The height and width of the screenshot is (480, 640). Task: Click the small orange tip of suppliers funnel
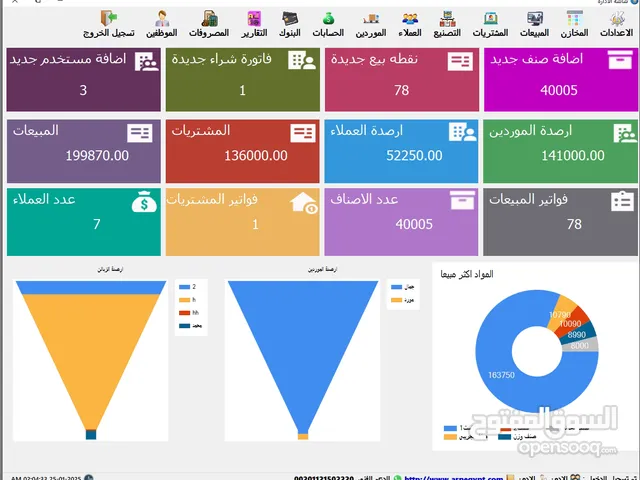303,436
